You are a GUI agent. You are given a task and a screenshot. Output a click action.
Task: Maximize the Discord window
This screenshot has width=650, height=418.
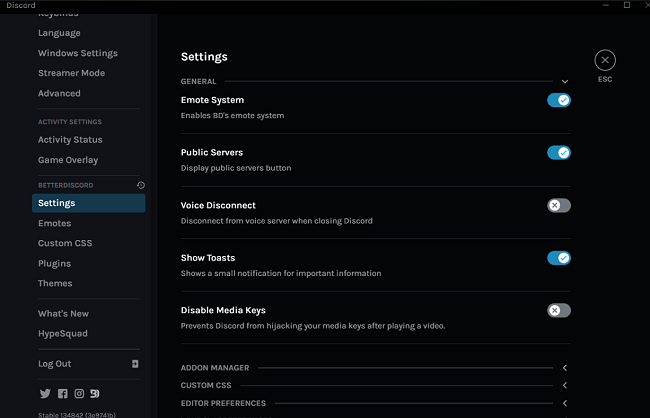pos(627,5)
